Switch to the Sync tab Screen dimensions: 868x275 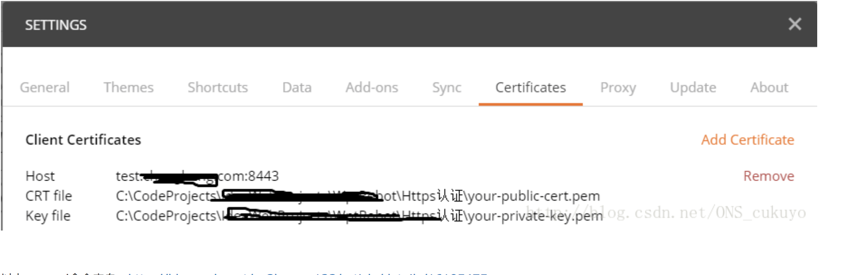pos(446,87)
